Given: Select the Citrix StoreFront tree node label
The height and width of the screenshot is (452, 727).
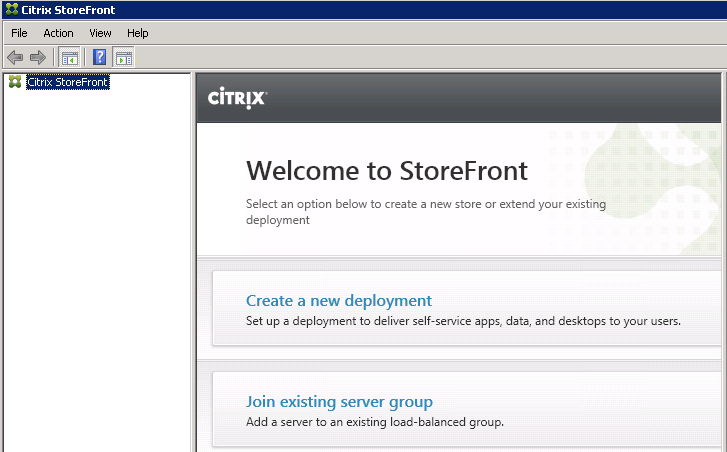Looking at the screenshot, I should pyautogui.click(x=67, y=82).
